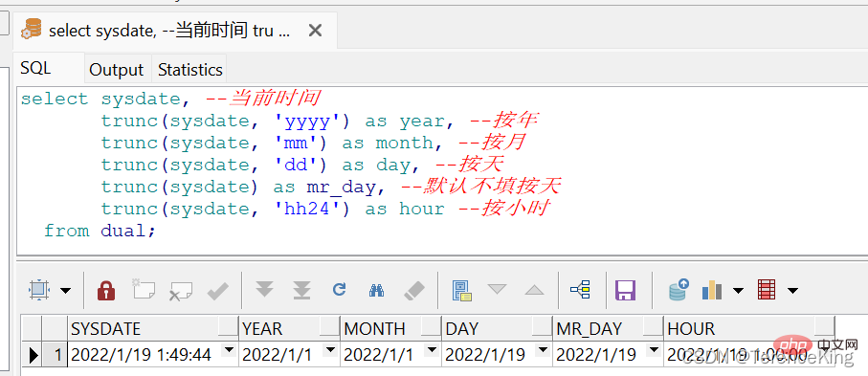Click the binoculars find icon
The image size is (868, 376).
[x=376, y=290]
